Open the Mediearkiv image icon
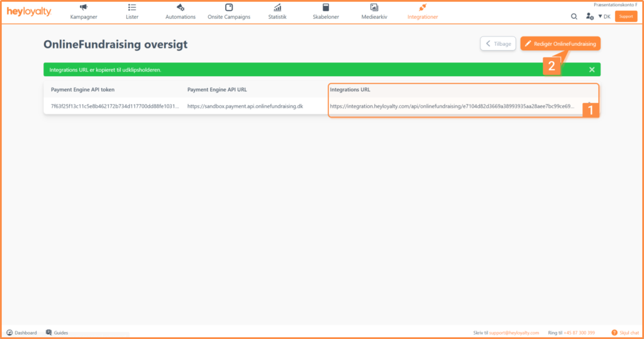 [x=374, y=7]
